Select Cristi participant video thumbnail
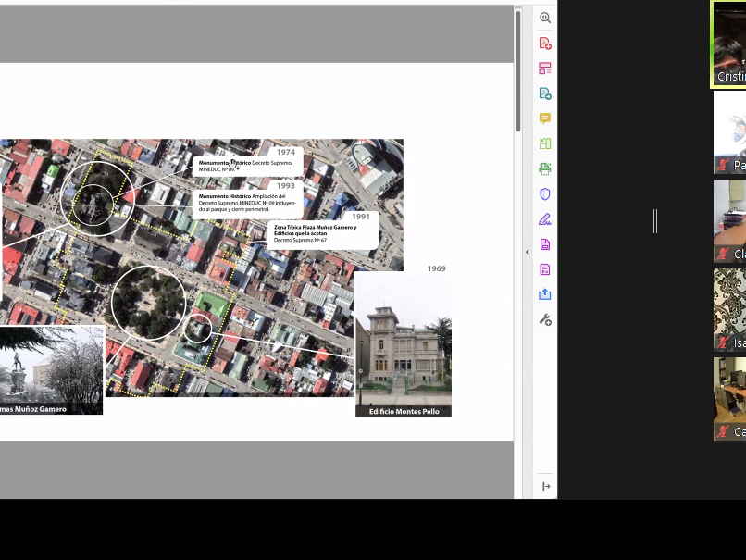The height and width of the screenshot is (560, 746). click(728, 45)
